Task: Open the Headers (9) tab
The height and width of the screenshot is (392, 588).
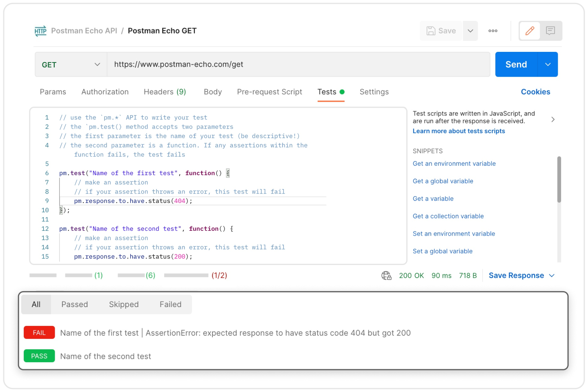Action: pos(165,91)
